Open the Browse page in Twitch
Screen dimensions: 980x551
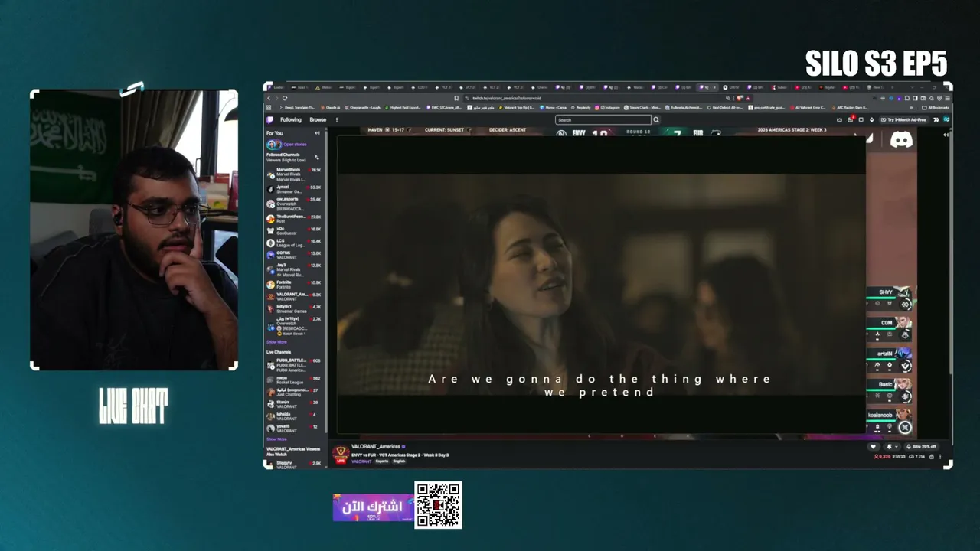318,120
